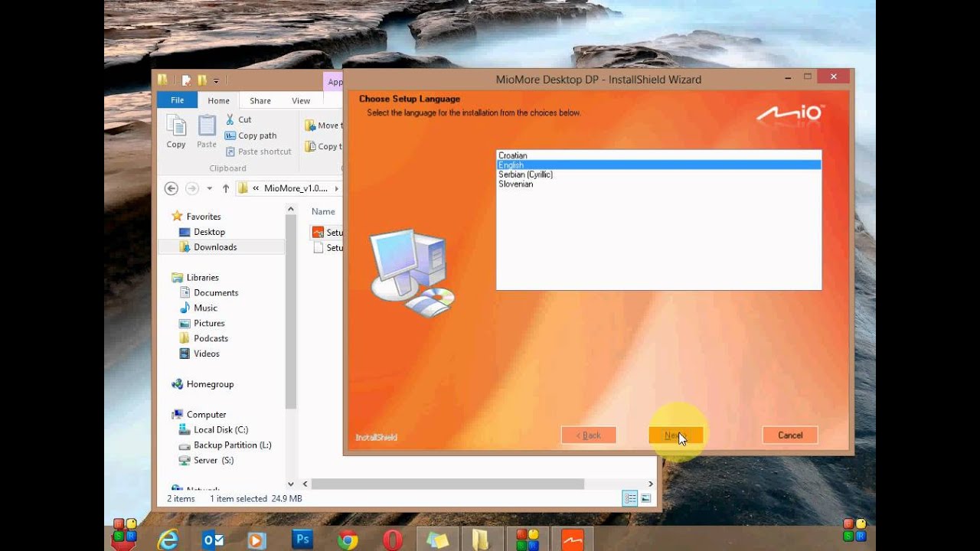Image resolution: width=980 pixels, height=551 pixels.
Task: Select Downloads in the navigation pane
Action: tap(215, 247)
